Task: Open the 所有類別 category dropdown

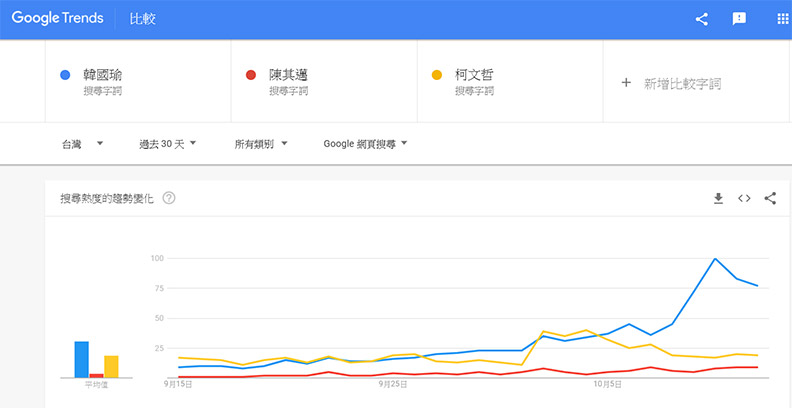Action: click(261, 144)
